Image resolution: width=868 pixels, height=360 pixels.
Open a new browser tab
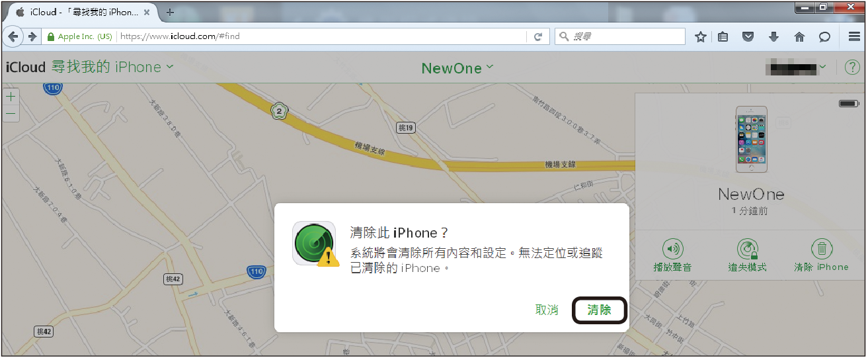click(x=170, y=12)
